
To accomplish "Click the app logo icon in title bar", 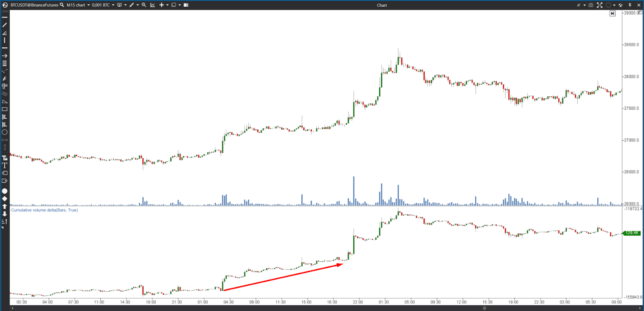I will (5, 5).
